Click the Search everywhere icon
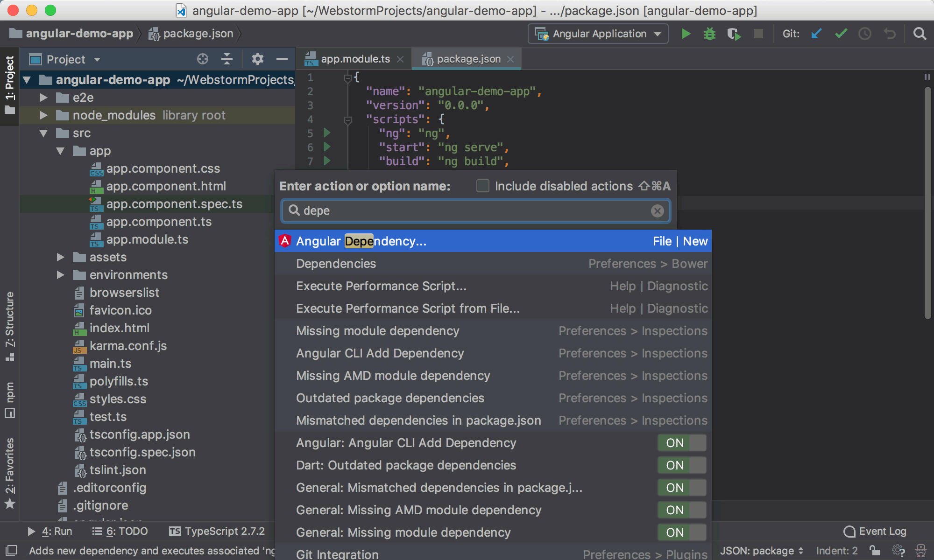 coord(920,33)
